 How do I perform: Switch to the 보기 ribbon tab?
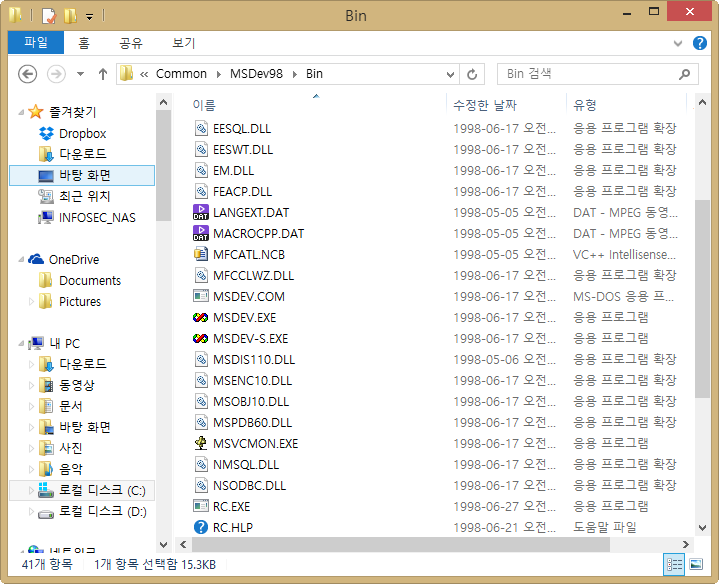coord(183,43)
